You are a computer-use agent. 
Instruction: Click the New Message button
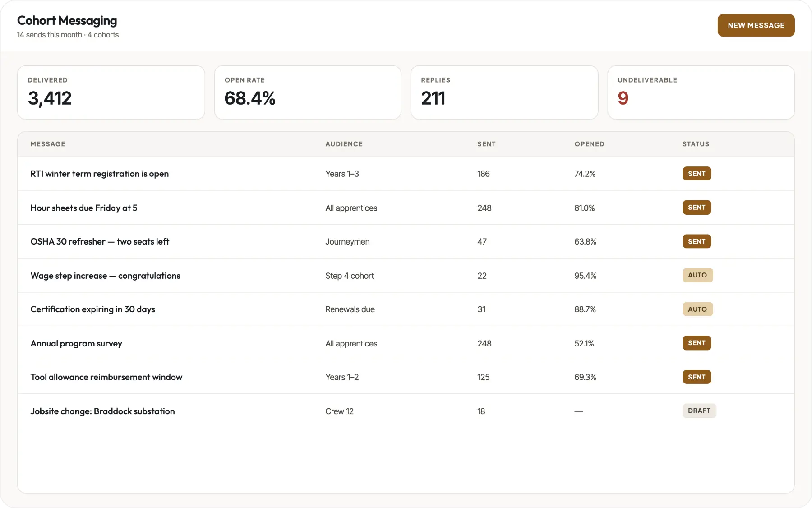tap(756, 25)
